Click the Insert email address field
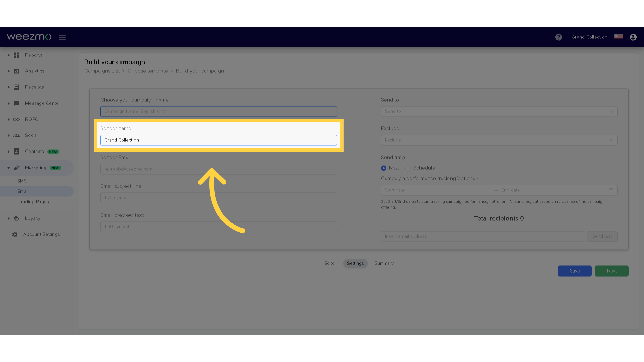The width and height of the screenshot is (644, 362). (483, 236)
